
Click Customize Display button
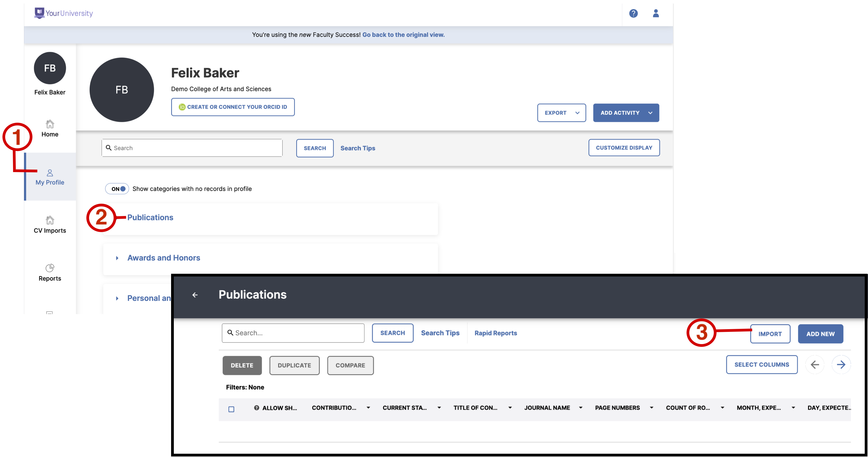(624, 148)
